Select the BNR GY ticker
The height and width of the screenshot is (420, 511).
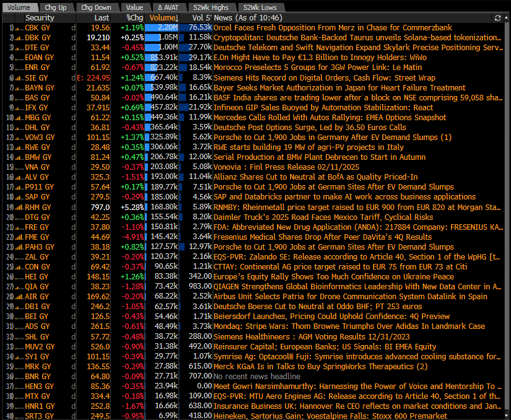tap(38, 377)
